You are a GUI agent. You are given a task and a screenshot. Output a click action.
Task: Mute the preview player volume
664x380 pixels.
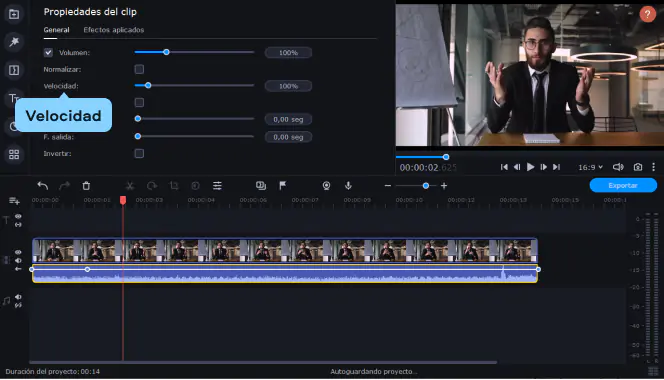click(x=618, y=167)
